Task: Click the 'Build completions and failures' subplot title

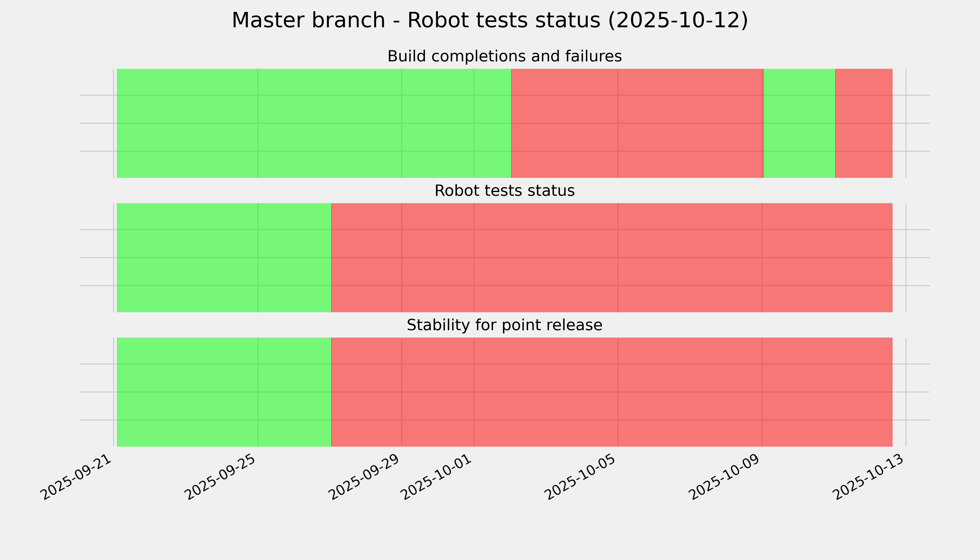Action: tap(504, 56)
